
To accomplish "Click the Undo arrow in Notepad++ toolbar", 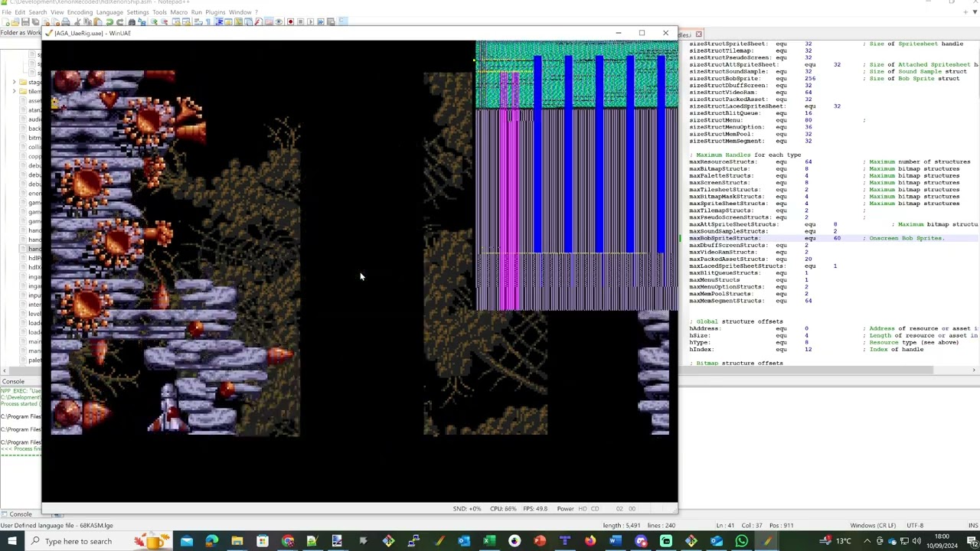I will (x=111, y=22).
